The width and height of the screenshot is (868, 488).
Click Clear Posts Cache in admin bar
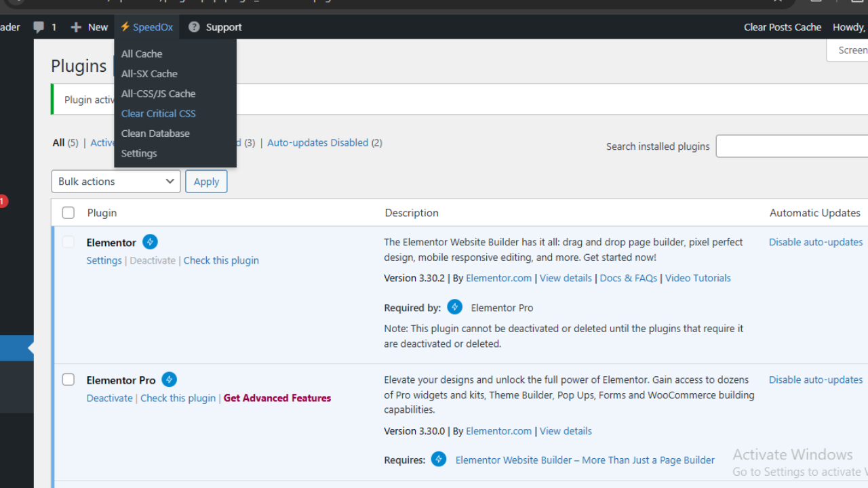[783, 27]
